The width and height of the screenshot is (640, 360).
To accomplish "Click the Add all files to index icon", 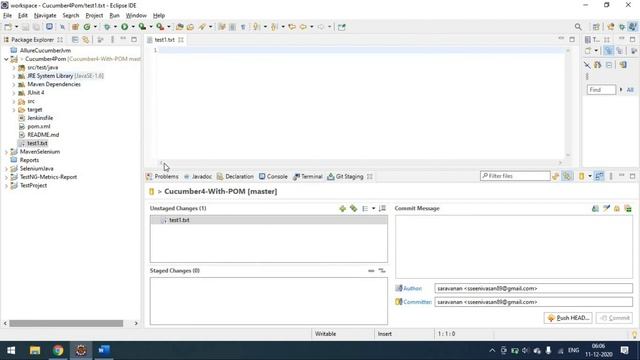I will point(353,209).
